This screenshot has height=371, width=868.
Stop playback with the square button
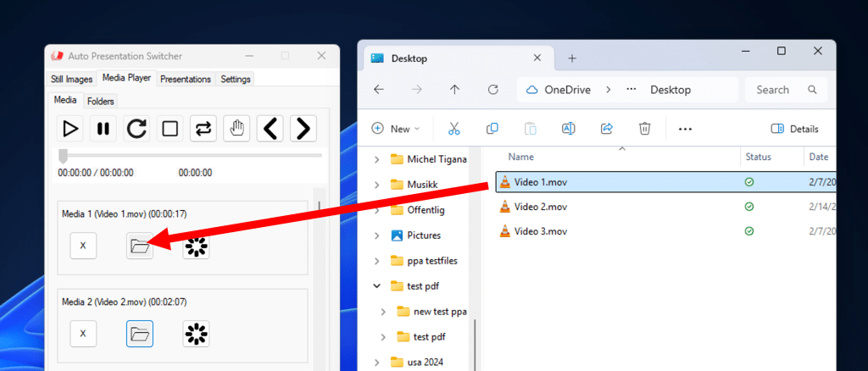click(x=170, y=129)
